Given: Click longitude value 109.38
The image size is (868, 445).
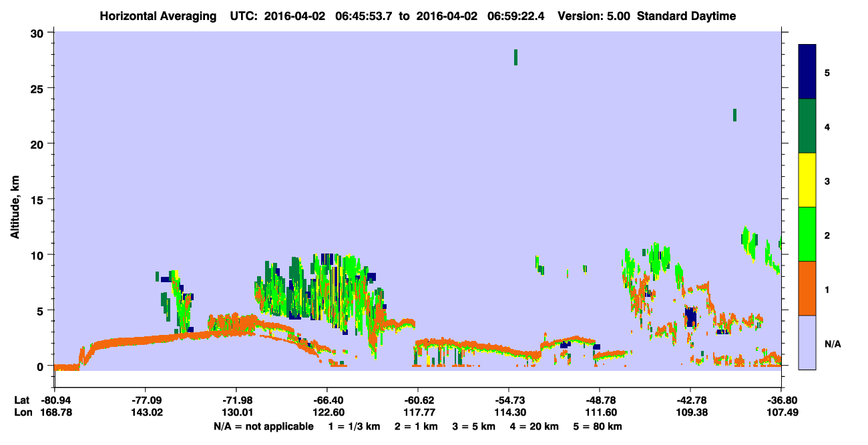Looking at the screenshot, I should click(x=690, y=412).
